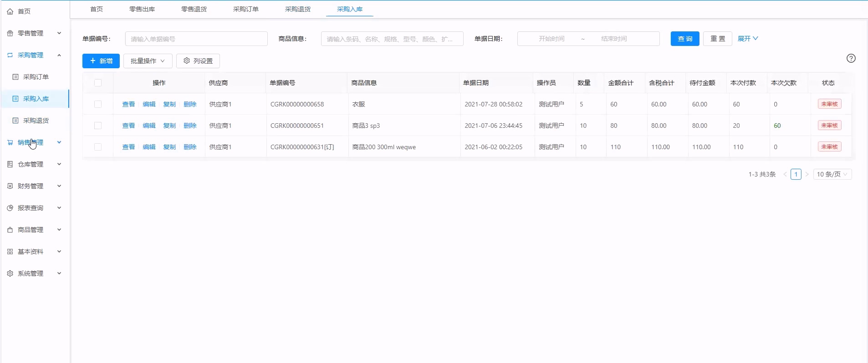The height and width of the screenshot is (363, 868).
Task: Click the 仓库管理 sidebar icon
Action: (x=10, y=164)
